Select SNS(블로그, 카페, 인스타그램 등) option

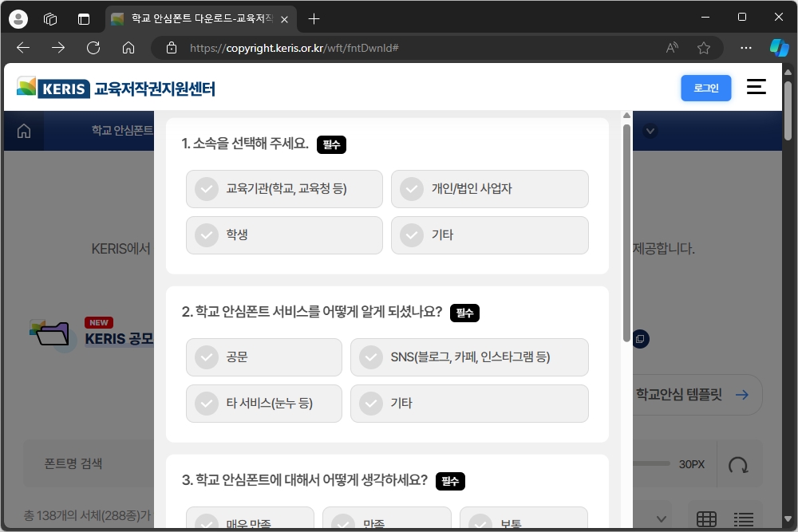point(469,357)
